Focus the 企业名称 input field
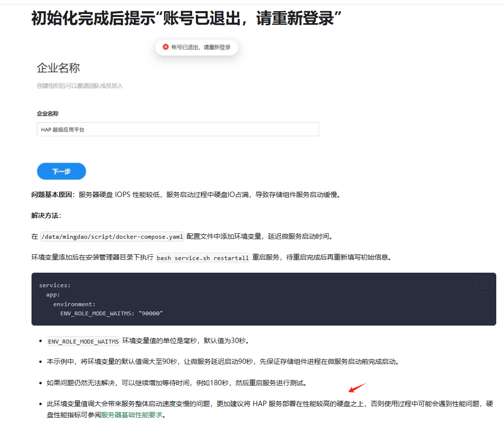 [x=178, y=129]
